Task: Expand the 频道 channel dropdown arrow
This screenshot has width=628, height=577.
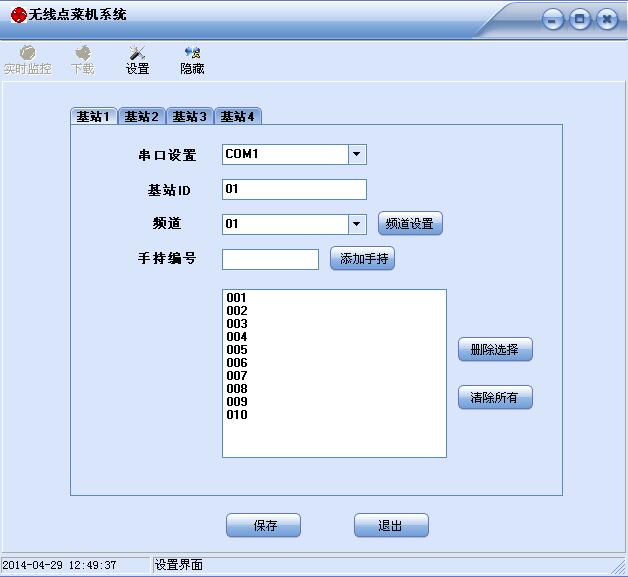Action: 357,224
